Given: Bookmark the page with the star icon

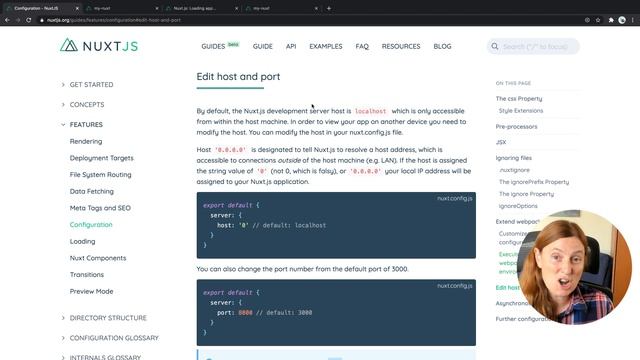Looking at the screenshot, I should [598, 20].
